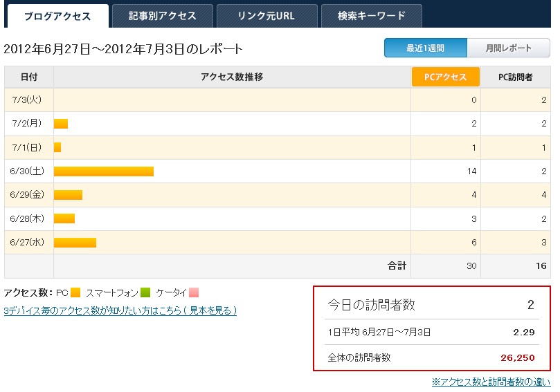Click total visitors count 26,250
The height and width of the screenshot is (392, 560).
518,357
